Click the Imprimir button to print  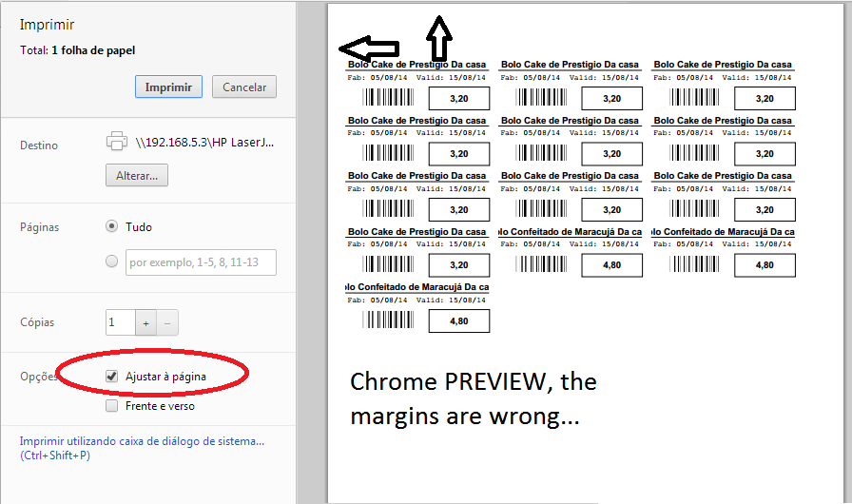coord(168,87)
